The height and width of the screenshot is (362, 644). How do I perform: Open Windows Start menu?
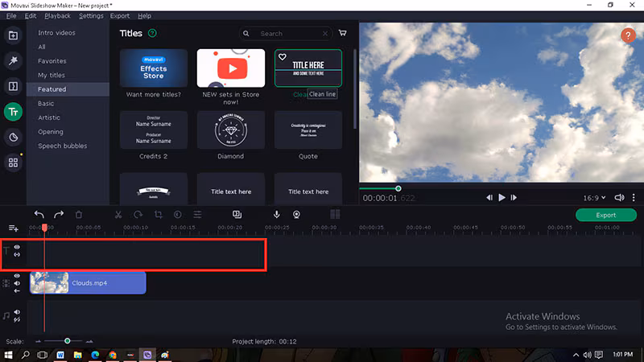tap(8, 355)
